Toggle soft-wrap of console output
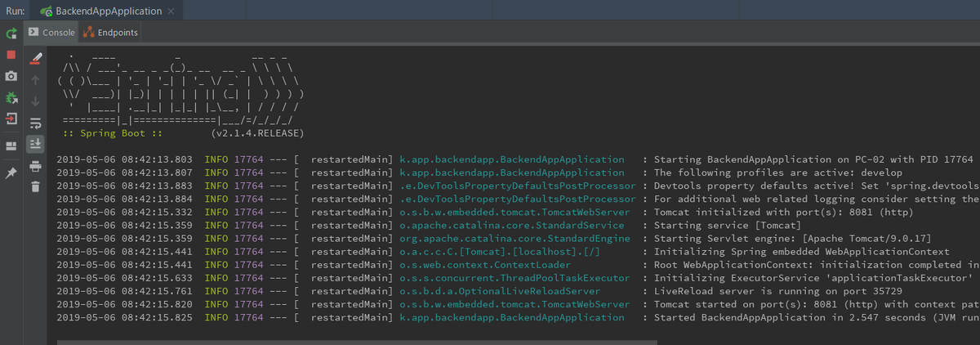 pyautogui.click(x=35, y=123)
